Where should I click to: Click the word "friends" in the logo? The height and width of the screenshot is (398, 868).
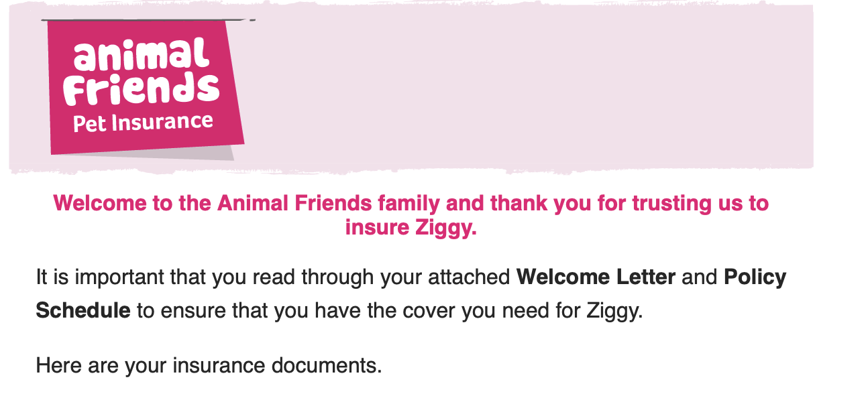pyautogui.click(x=144, y=89)
